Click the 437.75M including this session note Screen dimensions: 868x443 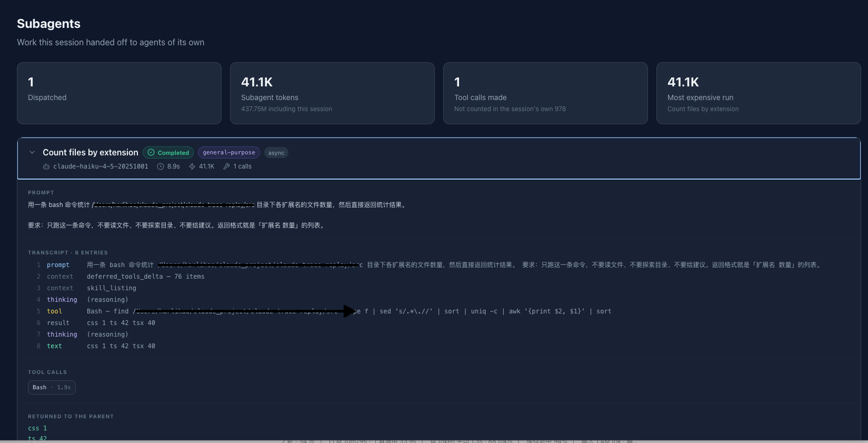pos(286,109)
